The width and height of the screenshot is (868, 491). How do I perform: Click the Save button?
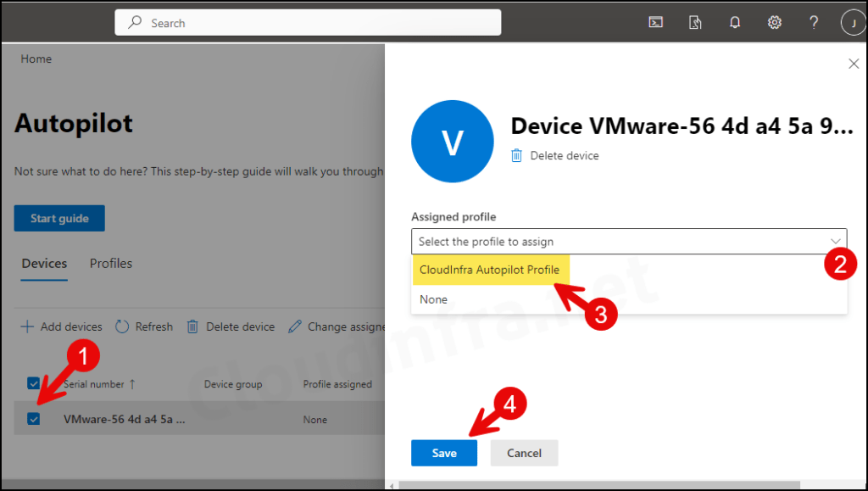pos(443,453)
